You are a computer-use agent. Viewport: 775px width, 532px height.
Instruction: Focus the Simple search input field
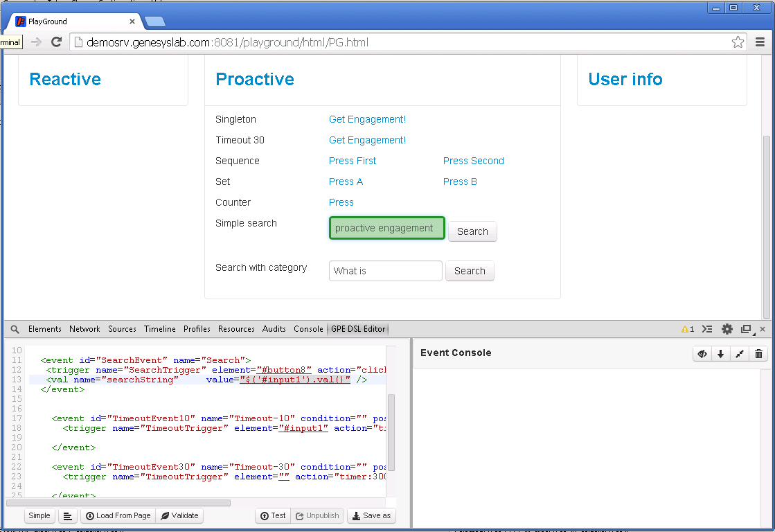(x=387, y=228)
